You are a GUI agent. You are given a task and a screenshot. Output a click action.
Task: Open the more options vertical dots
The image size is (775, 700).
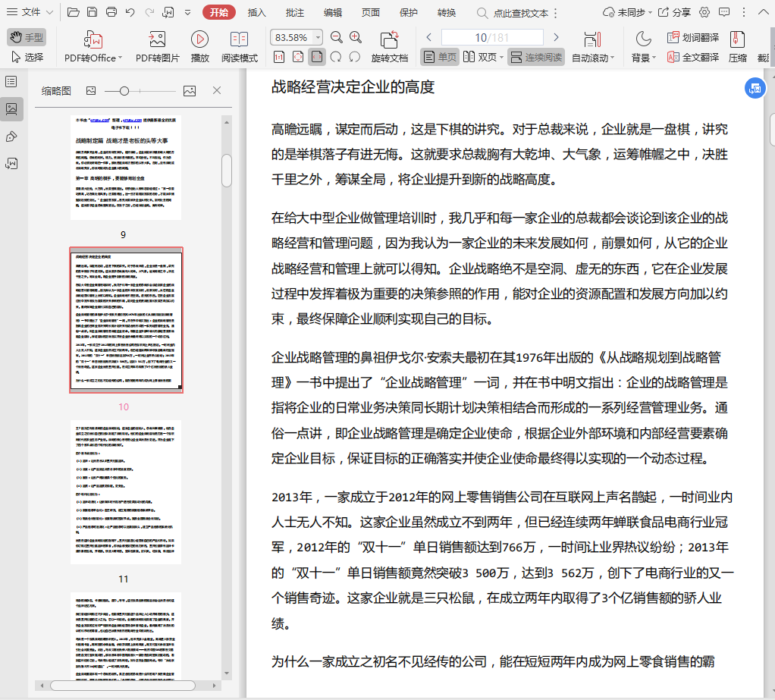[x=744, y=12]
